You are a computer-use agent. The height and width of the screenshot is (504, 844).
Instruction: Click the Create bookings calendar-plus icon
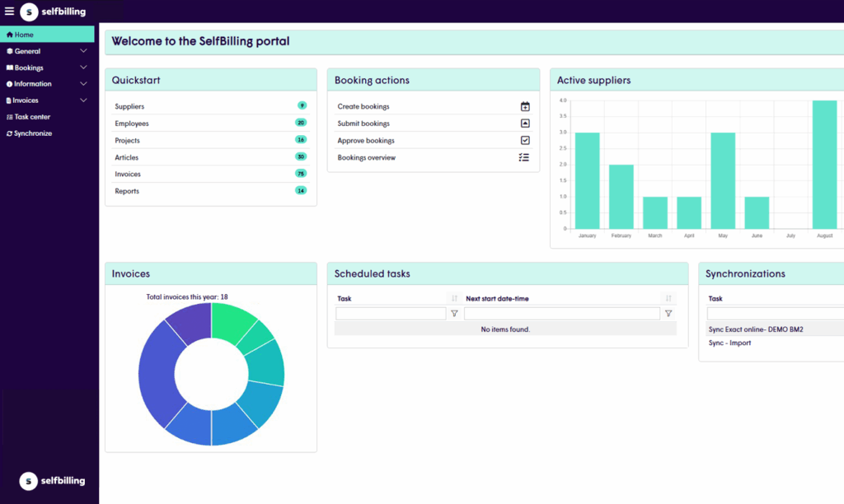[525, 106]
